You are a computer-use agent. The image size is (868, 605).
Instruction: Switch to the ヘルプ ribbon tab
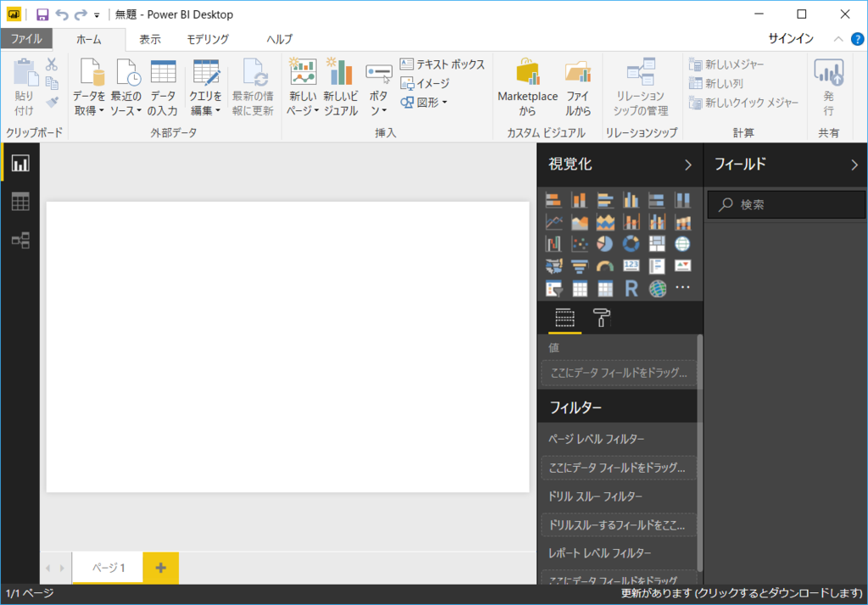(x=279, y=39)
